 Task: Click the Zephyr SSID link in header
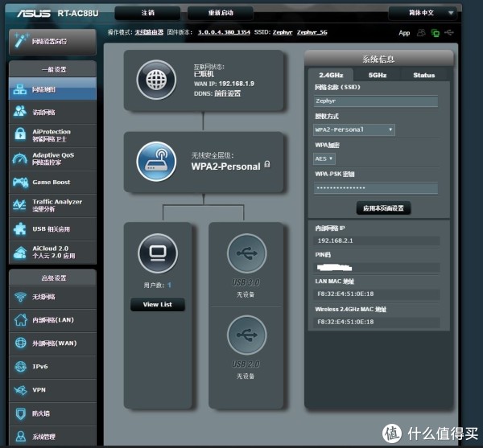(x=283, y=32)
